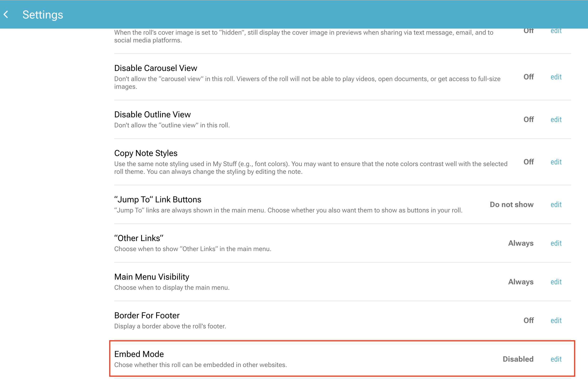This screenshot has height=386, width=588.
Task: Edit the Copy Note Styles setting
Action: [x=556, y=162]
